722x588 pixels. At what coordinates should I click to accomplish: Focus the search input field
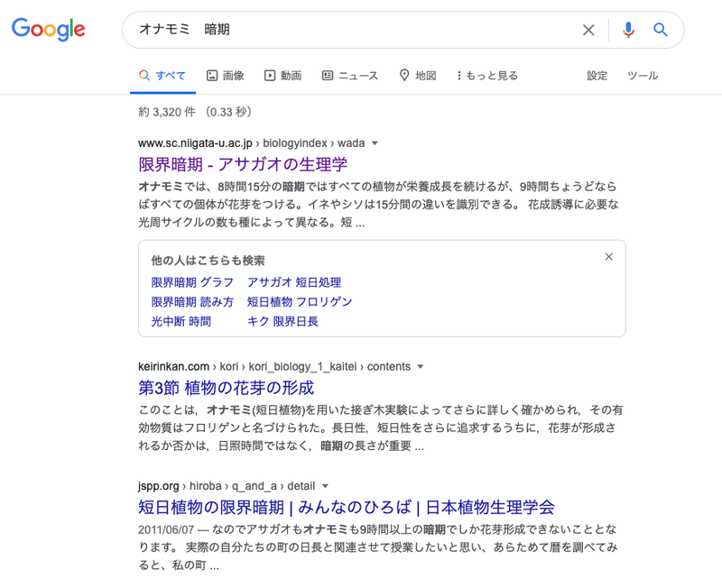[x=352, y=30]
